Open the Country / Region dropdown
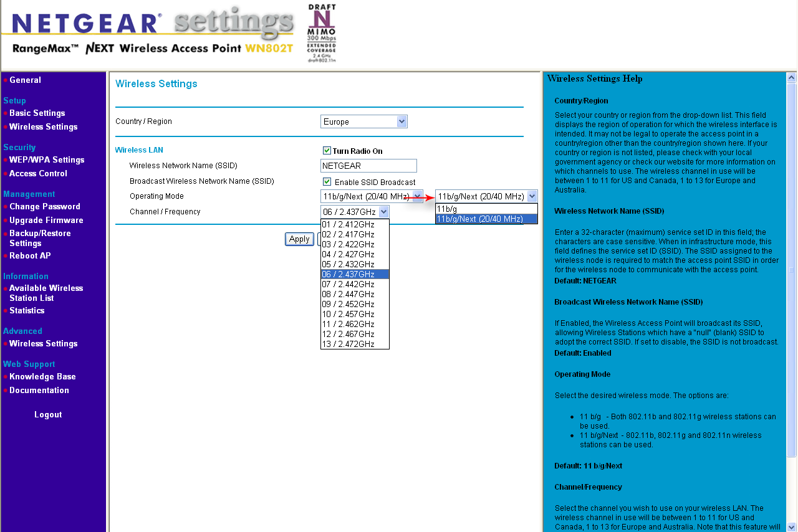Screen dimensions: 798x532 [x=364, y=121]
